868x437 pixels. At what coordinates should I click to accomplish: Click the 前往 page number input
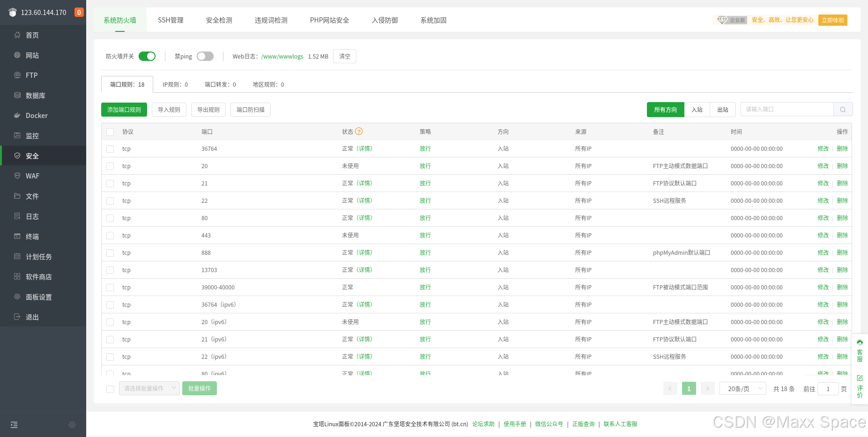tap(828, 389)
